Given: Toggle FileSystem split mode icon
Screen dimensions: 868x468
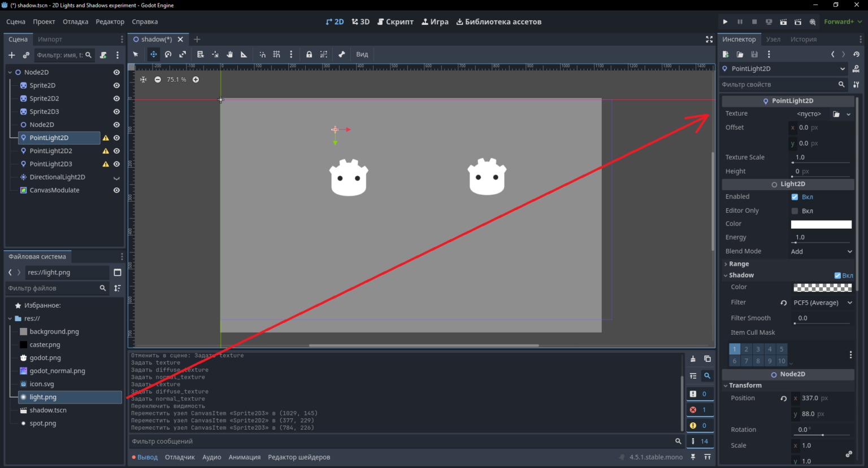Looking at the screenshot, I should click(x=118, y=272).
